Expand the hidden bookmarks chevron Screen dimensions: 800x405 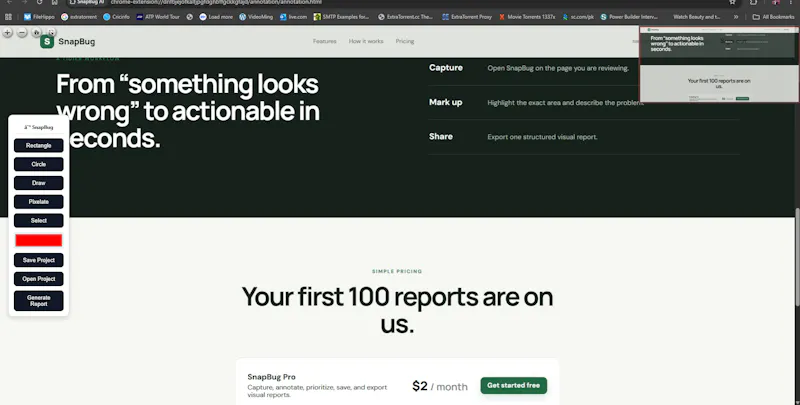pos(736,17)
